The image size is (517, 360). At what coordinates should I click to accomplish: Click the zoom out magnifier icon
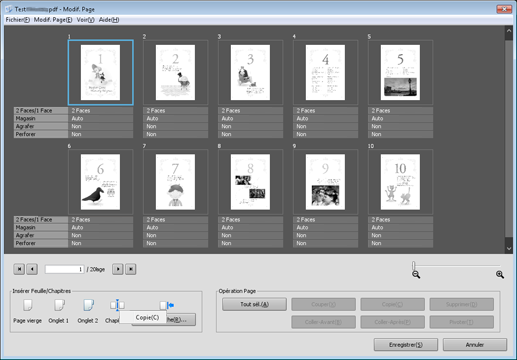[x=416, y=275]
